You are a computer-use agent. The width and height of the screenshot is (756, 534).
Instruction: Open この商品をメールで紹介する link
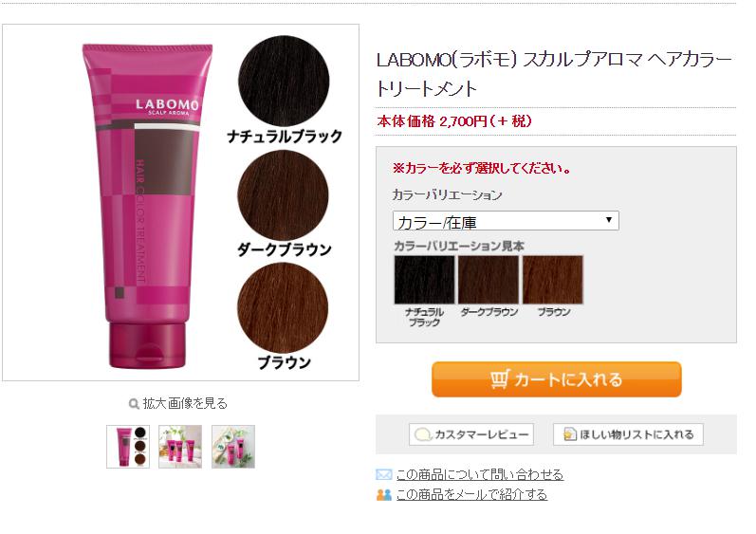point(471,494)
